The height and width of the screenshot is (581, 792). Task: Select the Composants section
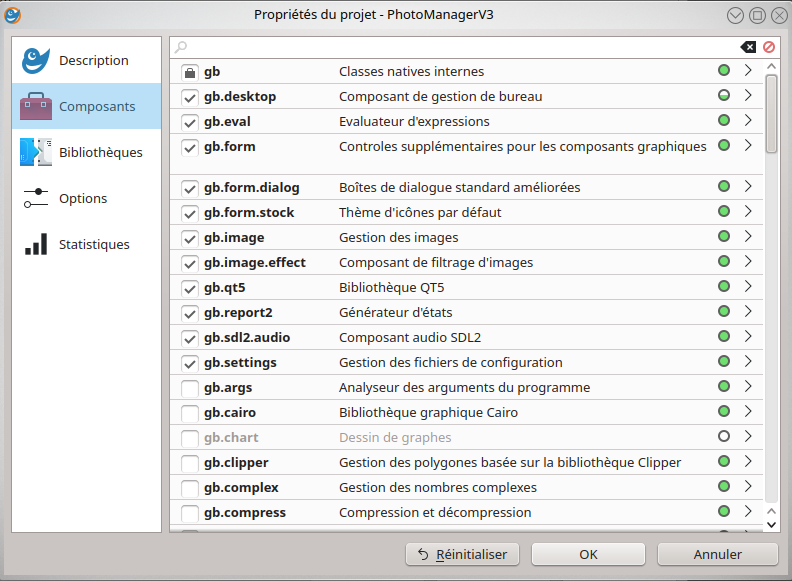(86, 106)
